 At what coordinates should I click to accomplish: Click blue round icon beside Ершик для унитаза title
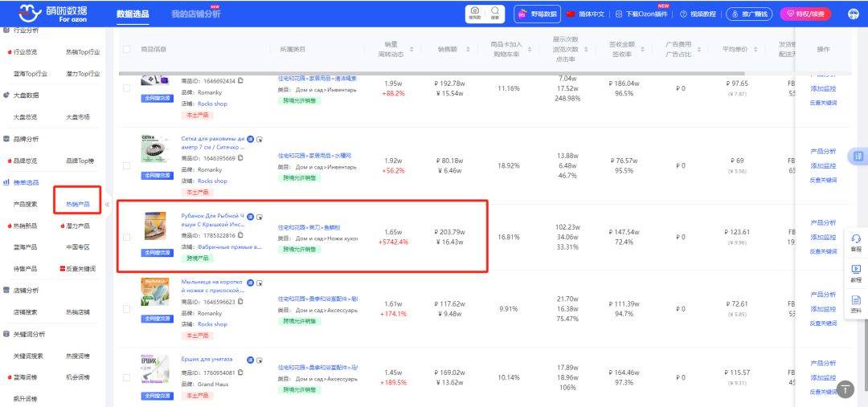pos(250,360)
